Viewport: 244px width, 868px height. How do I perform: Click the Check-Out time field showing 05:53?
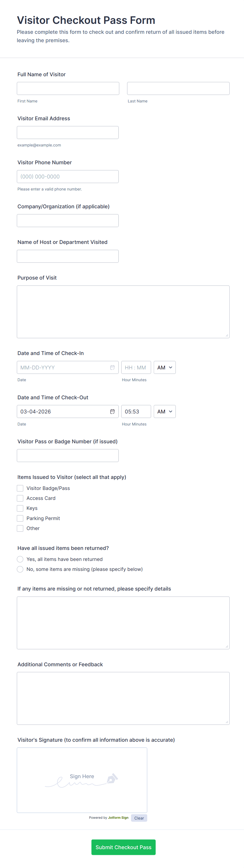click(x=136, y=411)
